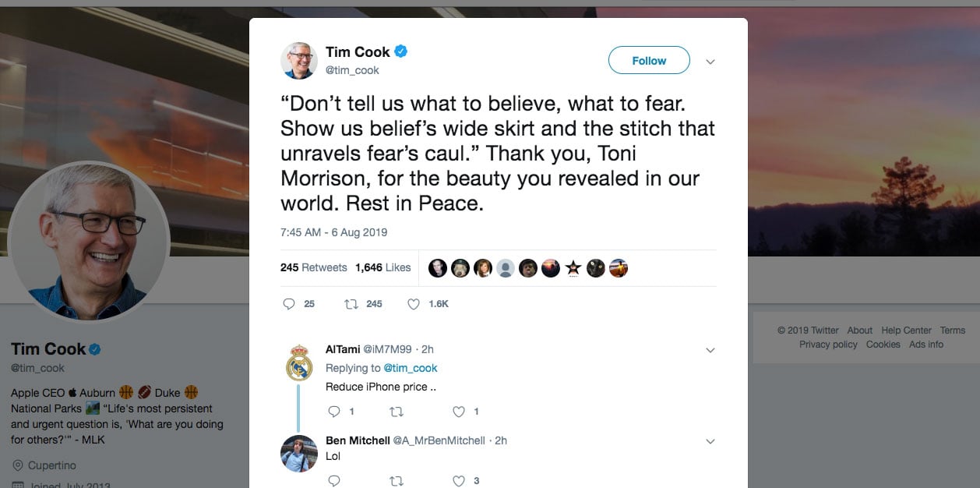View the 1,646 Likes list
This screenshot has height=488, width=980.
point(382,267)
